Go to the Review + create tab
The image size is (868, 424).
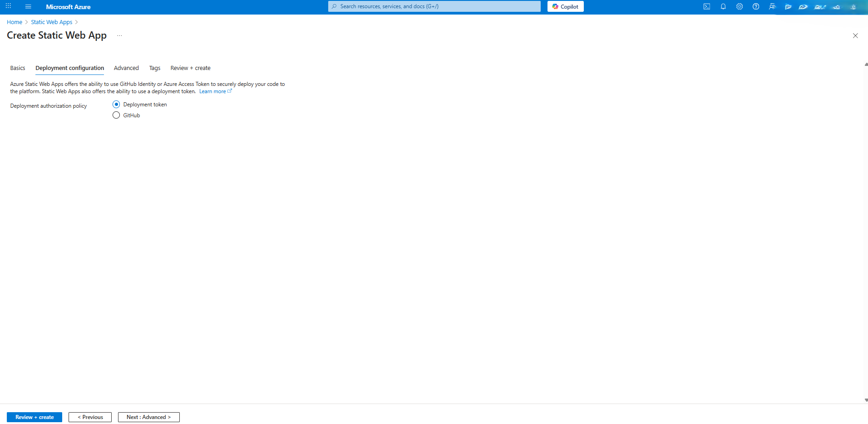pyautogui.click(x=190, y=68)
